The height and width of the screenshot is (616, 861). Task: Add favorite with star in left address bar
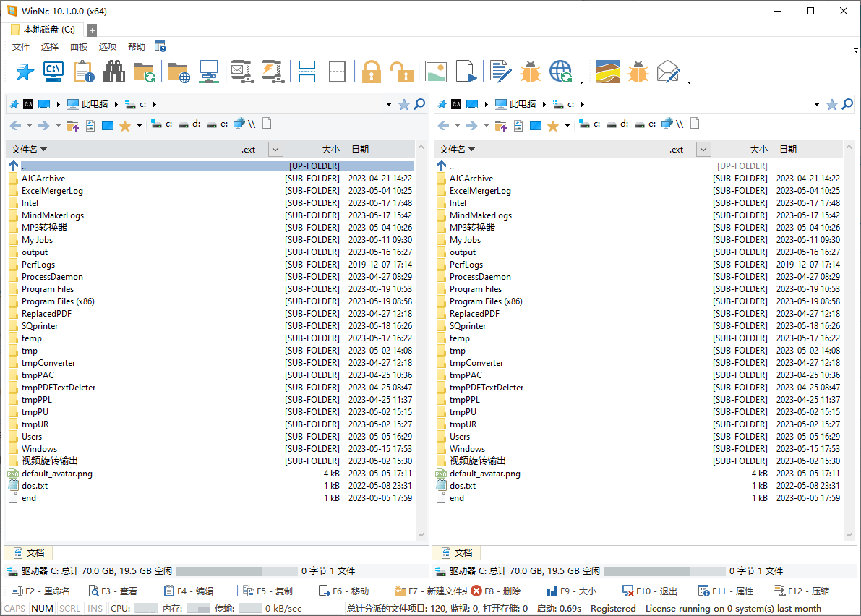point(404,104)
